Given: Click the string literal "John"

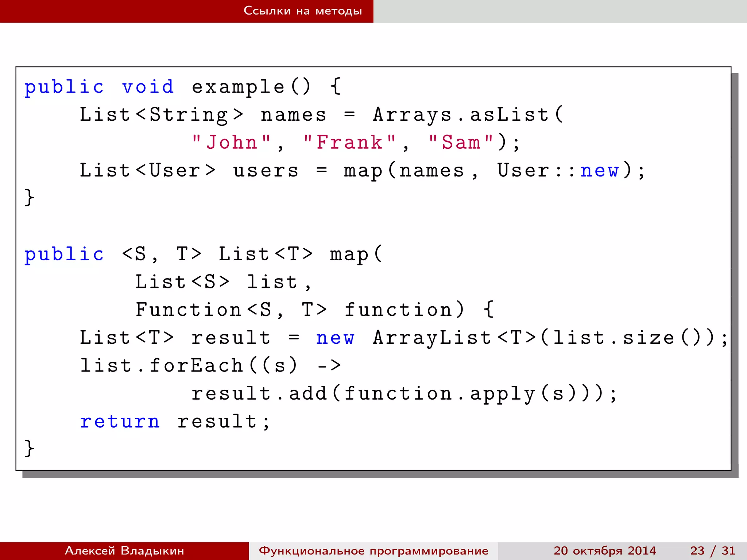Looking at the screenshot, I should pos(232,143).
